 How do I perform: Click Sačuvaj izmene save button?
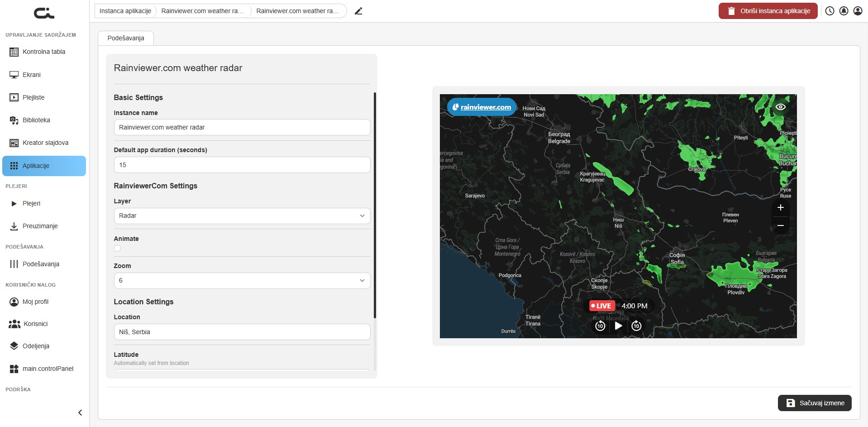pyautogui.click(x=815, y=403)
